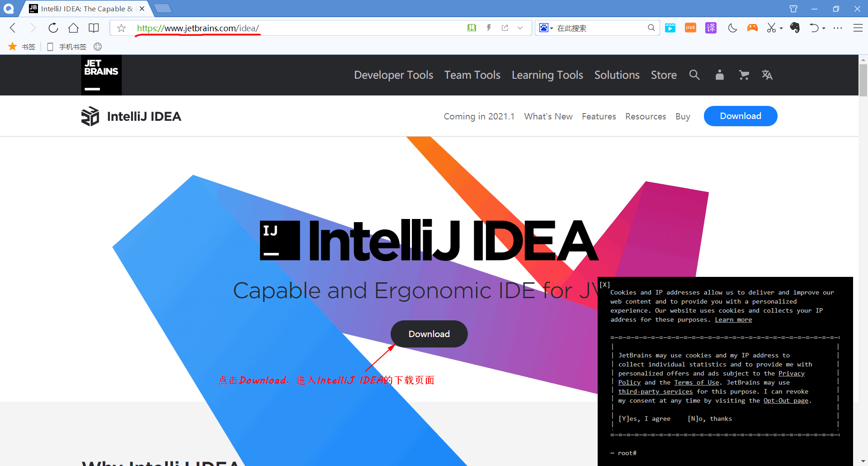The height and width of the screenshot is (466, 868).
Task: Close the IntelliJ IDEA browser tab
Action: 142,9
